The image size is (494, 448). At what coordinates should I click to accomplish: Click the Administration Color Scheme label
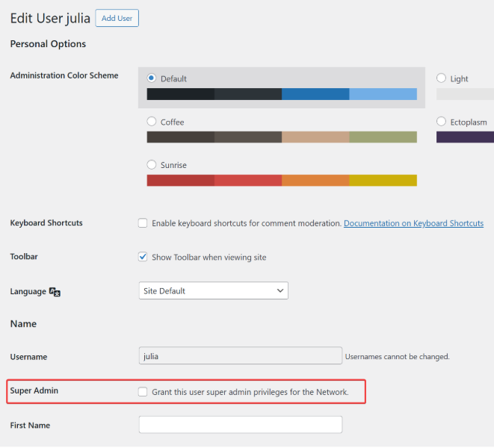point(64,75)
